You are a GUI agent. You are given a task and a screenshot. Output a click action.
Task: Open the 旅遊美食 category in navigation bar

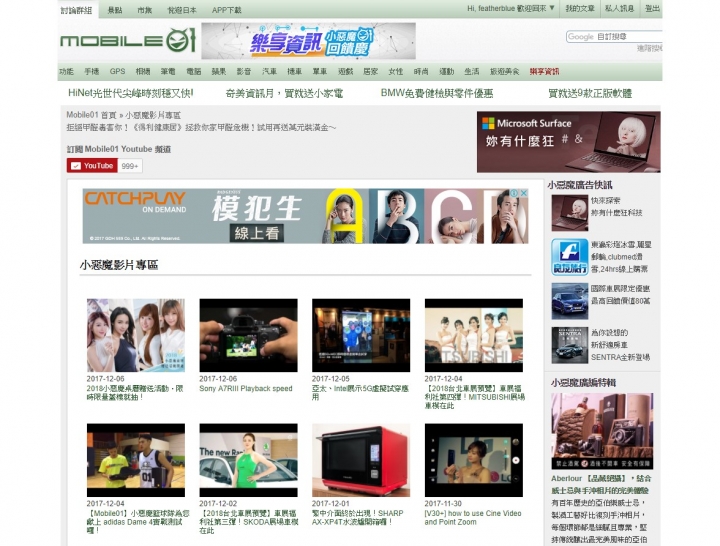504,72
